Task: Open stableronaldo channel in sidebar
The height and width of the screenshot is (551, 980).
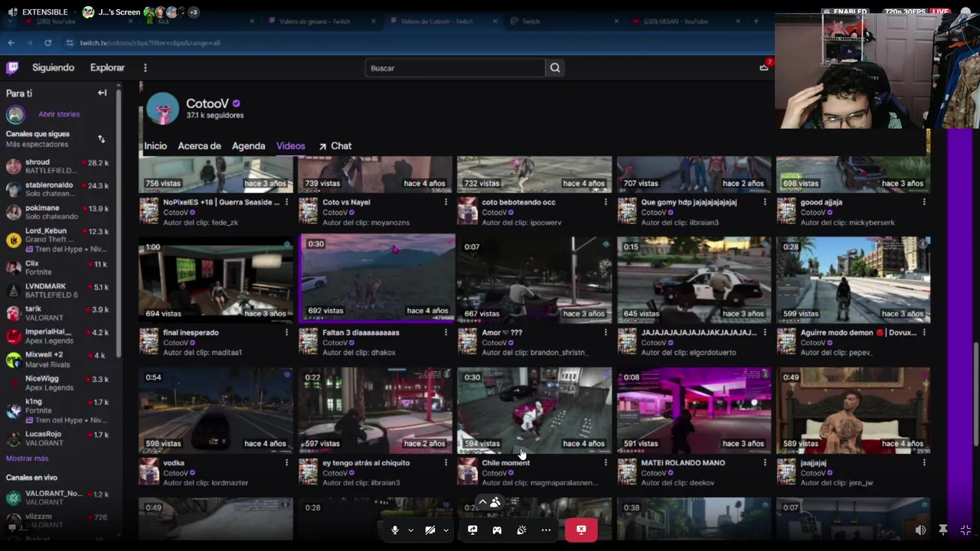Action: (57, 189)
